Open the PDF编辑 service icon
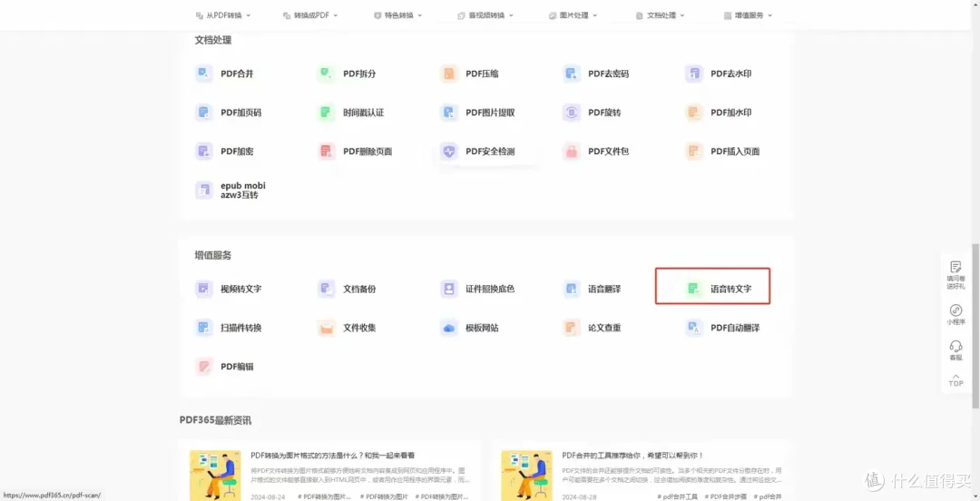This screenshot has width=980, height=501. click(x=204, y=367)
